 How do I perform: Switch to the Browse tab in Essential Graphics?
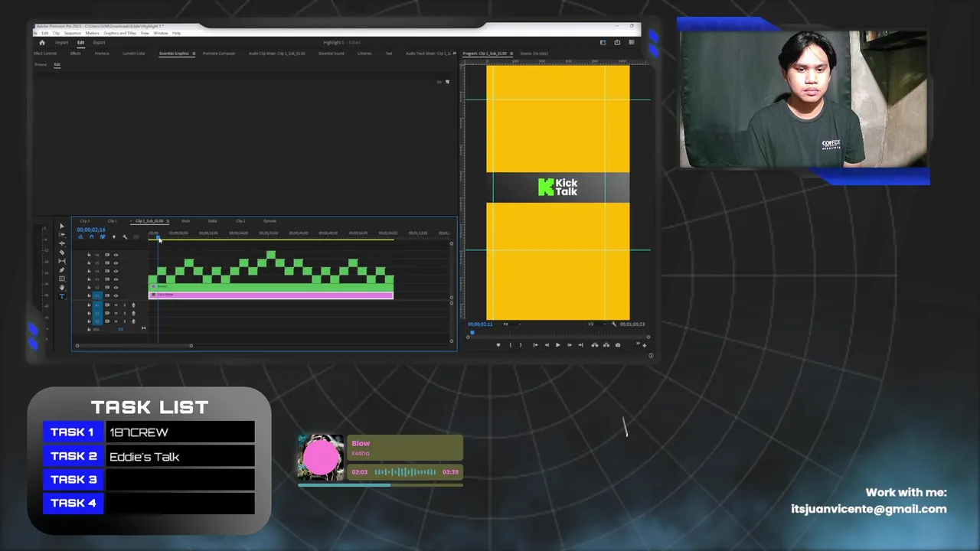(x=41, y=64)
